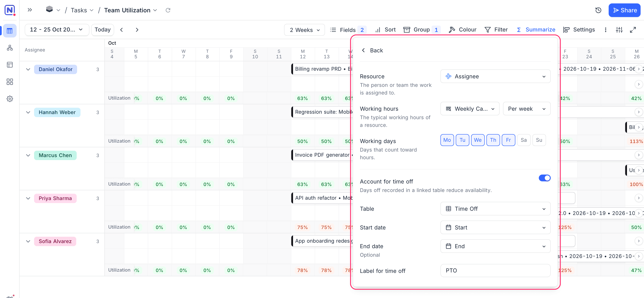Open the grid view sidebar icon
Screen dimensions: 644x298
10,31
